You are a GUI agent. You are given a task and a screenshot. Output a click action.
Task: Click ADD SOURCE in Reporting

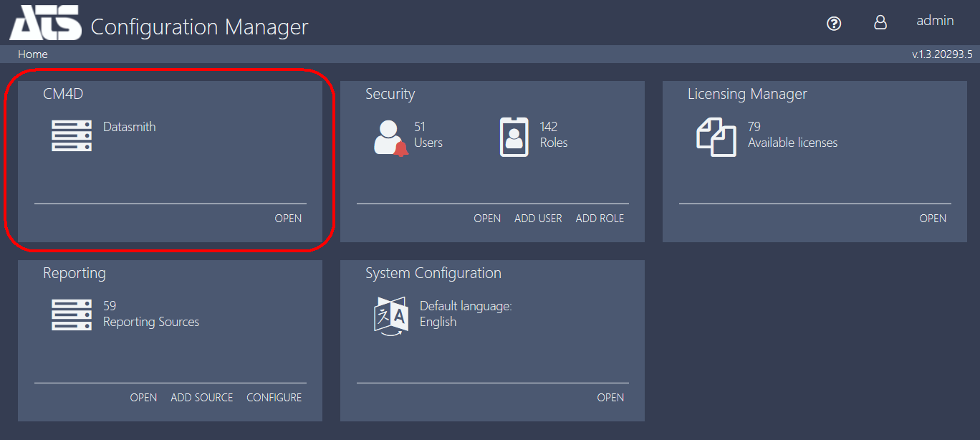point(202,398)
